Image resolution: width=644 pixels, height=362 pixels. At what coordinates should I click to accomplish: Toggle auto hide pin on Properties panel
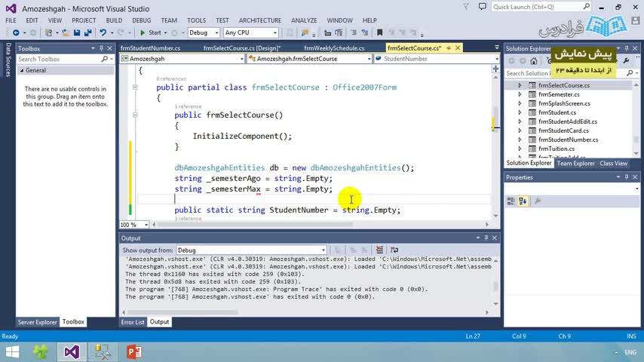click(627, 177)
